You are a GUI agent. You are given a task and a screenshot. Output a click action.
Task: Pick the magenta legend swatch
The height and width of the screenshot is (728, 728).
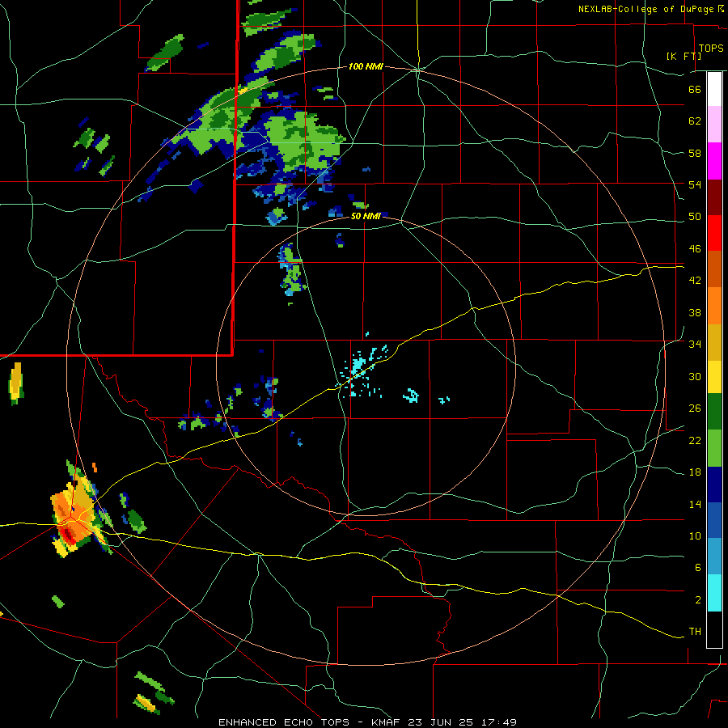tap(714, 161)
